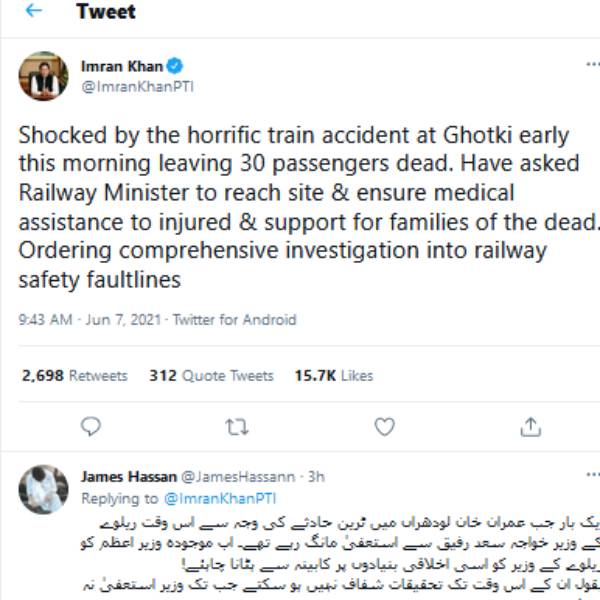Open James Hassan's profile picture

(42, 488)
